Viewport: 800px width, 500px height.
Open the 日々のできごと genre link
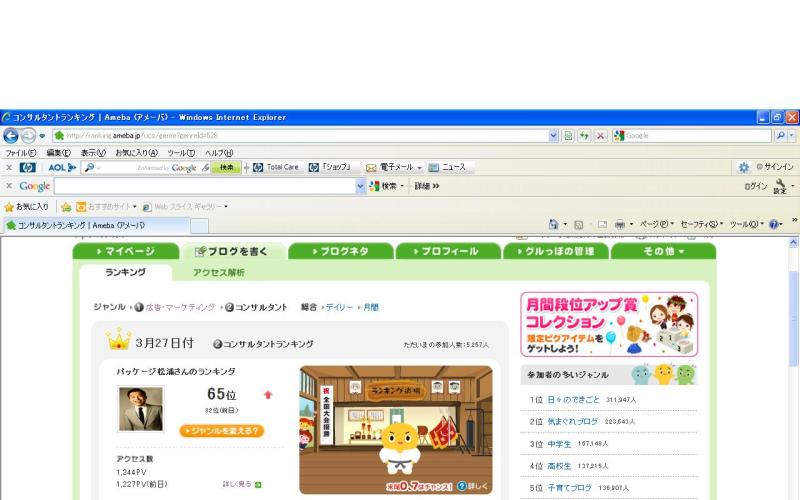569,399
